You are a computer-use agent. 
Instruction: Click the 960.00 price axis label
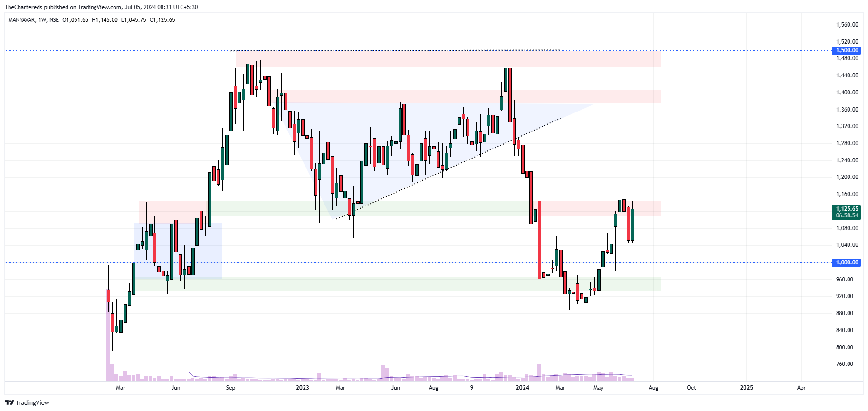click(x=845, y=280)
